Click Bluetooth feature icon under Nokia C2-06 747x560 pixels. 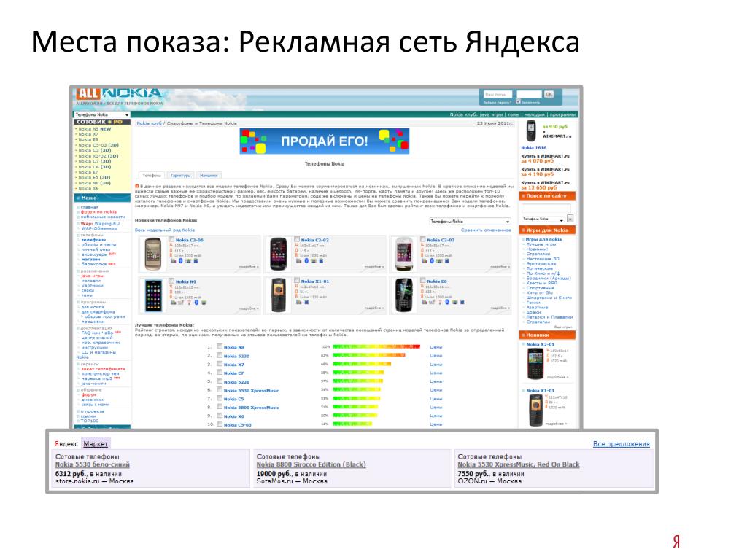[x=181, y=261]
